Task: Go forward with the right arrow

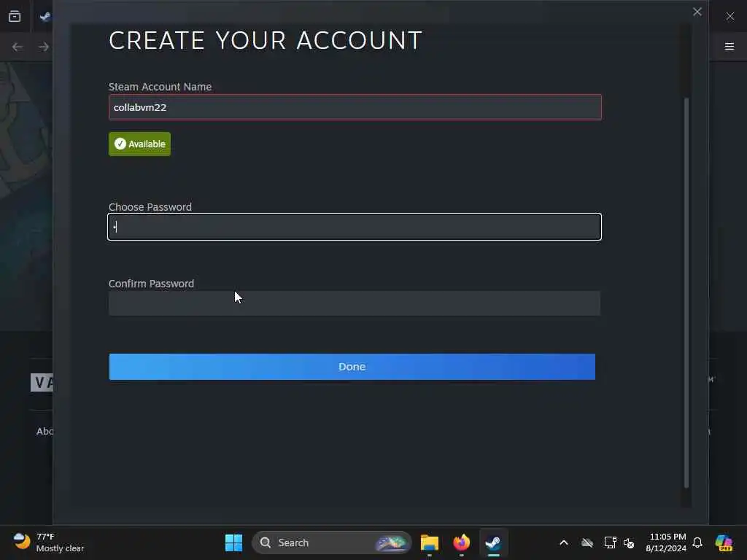Action: [x=43, y=47]
